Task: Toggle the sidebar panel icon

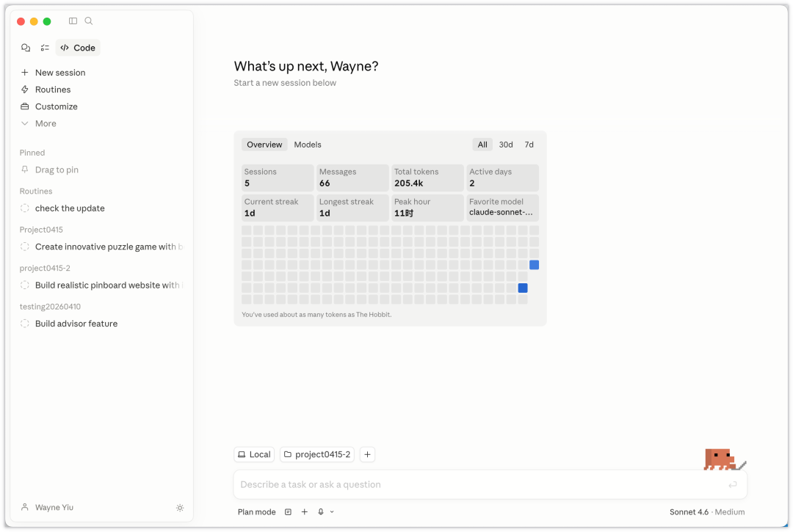Action: tap(73, 21)
